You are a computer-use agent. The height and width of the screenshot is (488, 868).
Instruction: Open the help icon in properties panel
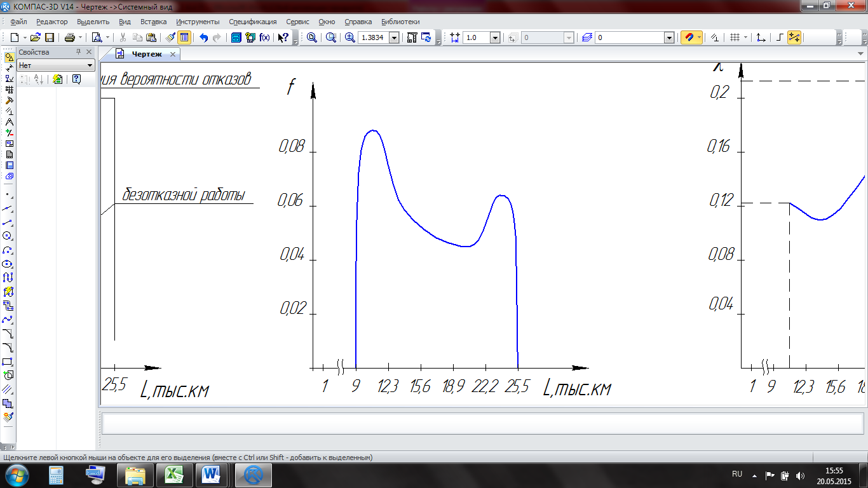pyautogui.click(x=76, y=79)
